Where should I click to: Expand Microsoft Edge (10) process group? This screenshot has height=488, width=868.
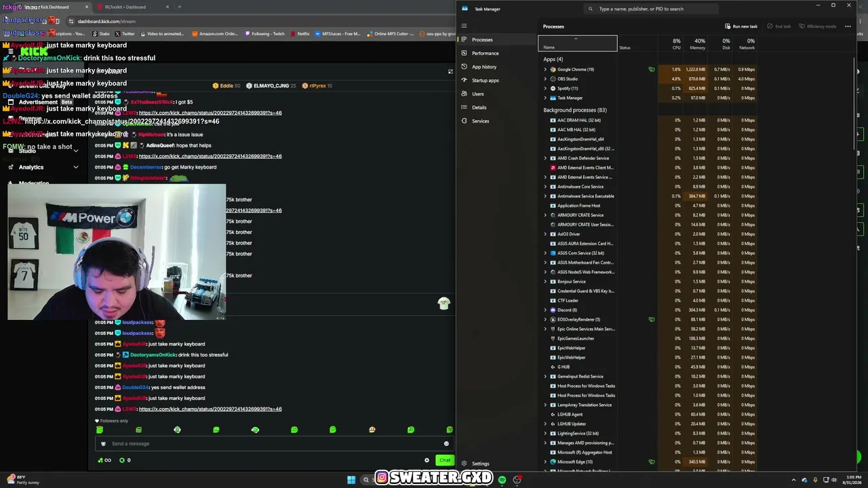(545, 462)
